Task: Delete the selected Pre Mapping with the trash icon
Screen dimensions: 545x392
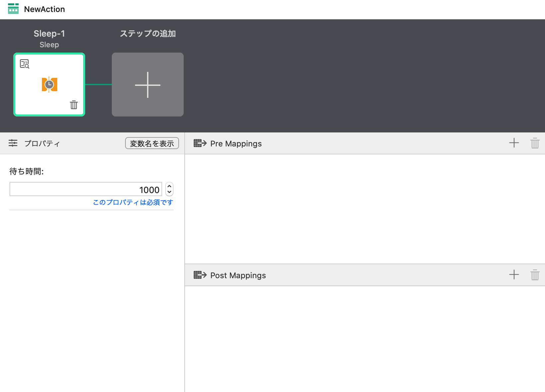Action: (x=535, y=143)
